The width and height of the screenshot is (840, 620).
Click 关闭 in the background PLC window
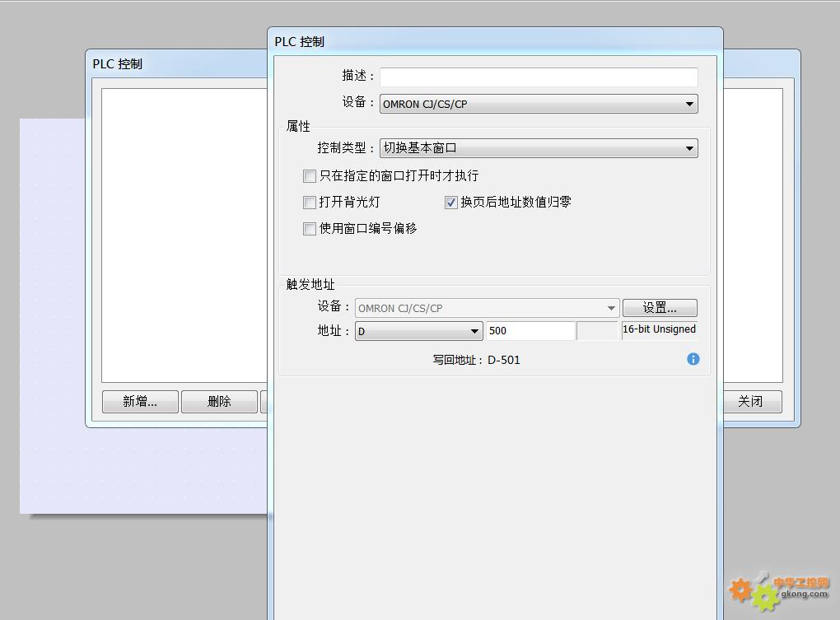(752, 402)
